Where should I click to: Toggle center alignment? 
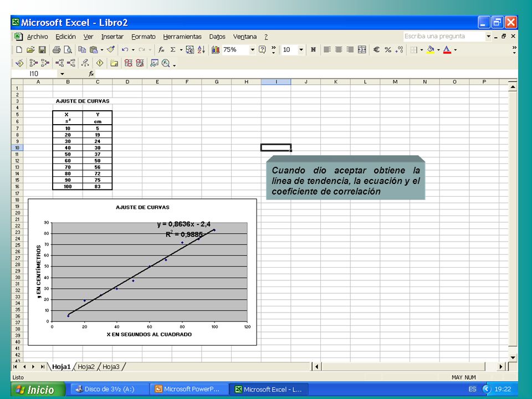click(339, 50)
